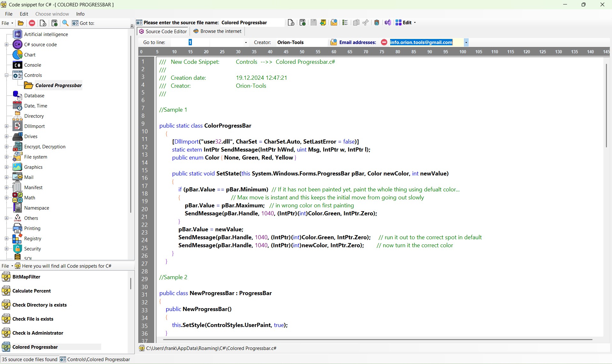Viewport: 612px width, 364px height.
Task: Select Encrypt, Decryption category
Action: point(45,146)
